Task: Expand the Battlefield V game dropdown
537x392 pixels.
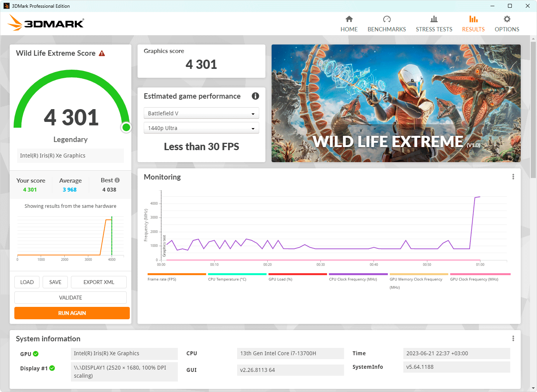Action: tap(201, 113)
